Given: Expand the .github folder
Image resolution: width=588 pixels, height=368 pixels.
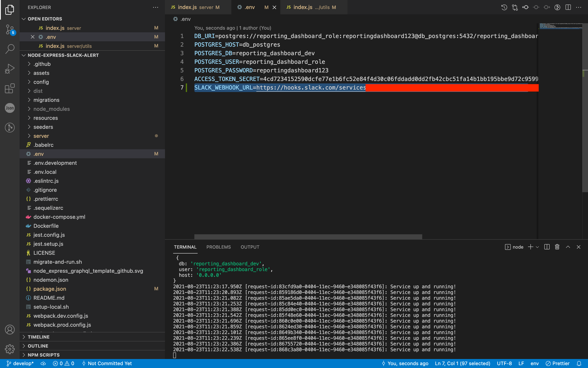Looking at the screenshot, I should (92, 64).
